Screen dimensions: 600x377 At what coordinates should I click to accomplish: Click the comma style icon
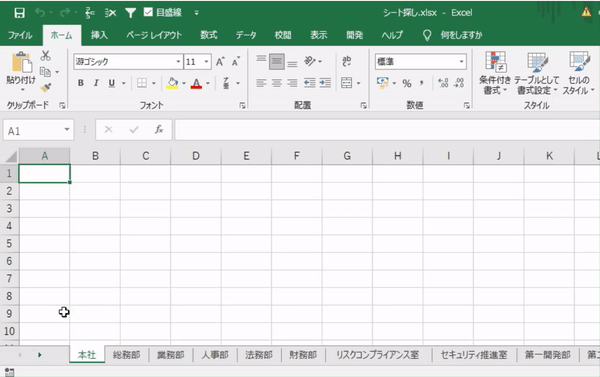(422, 83)
